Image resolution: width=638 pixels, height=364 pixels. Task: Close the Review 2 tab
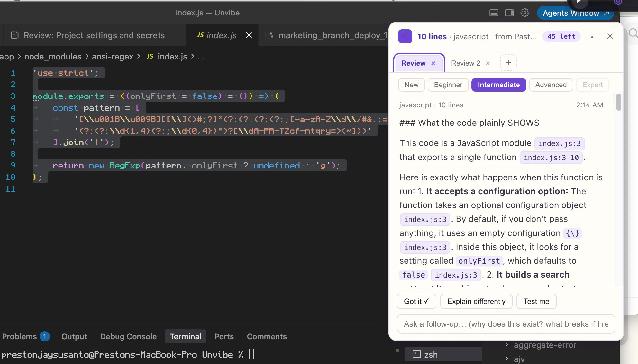point(488,63)
